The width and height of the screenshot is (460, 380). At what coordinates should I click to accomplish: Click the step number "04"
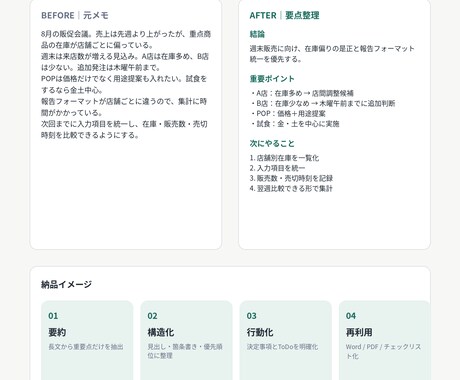pyautogui.click(x=351, y=316)
